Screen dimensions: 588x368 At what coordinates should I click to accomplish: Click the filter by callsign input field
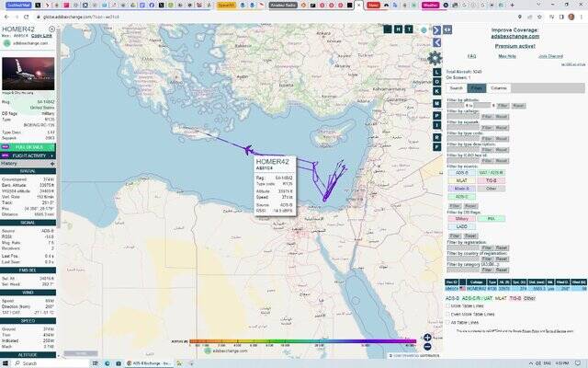point(463,117)
